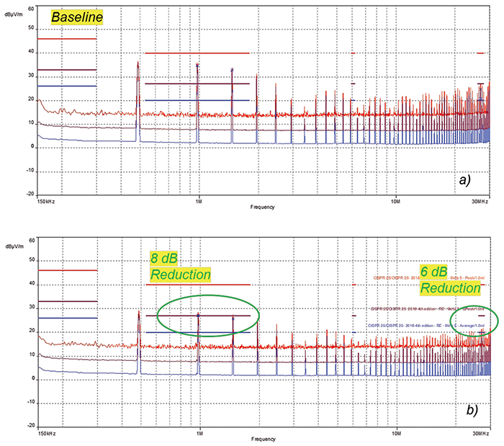Click the tallest peak marker in baseline plot
This screenshot has width=504, height=446.
(138, 63)
